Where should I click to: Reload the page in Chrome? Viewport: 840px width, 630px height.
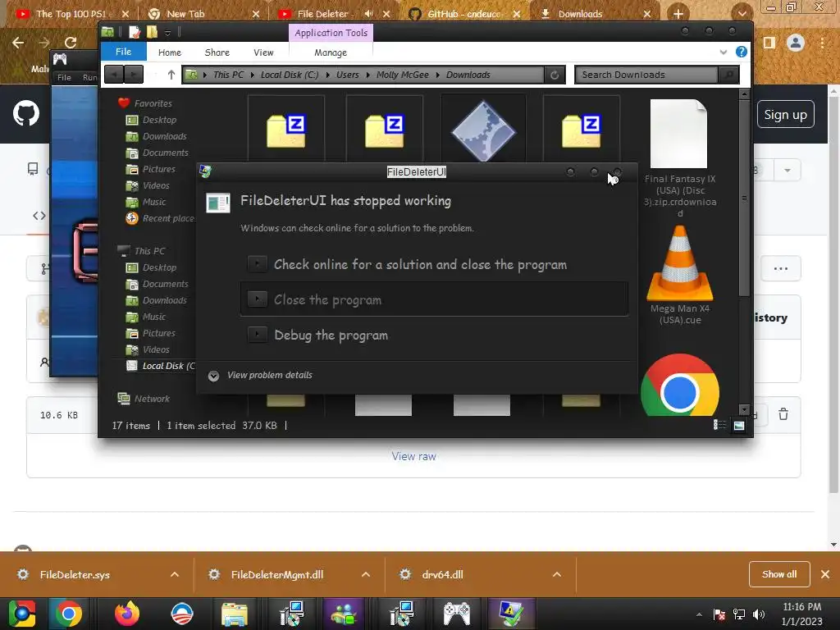[x=71, y=43]
